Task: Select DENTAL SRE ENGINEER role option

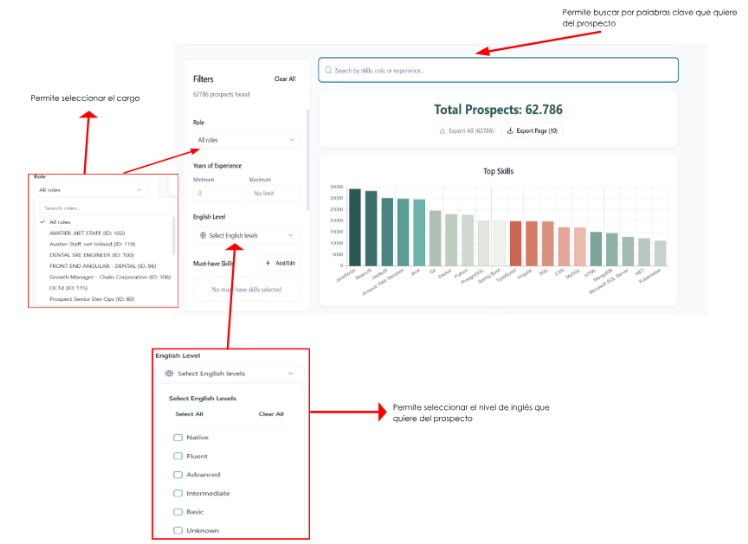Action: tap(90, 254)
